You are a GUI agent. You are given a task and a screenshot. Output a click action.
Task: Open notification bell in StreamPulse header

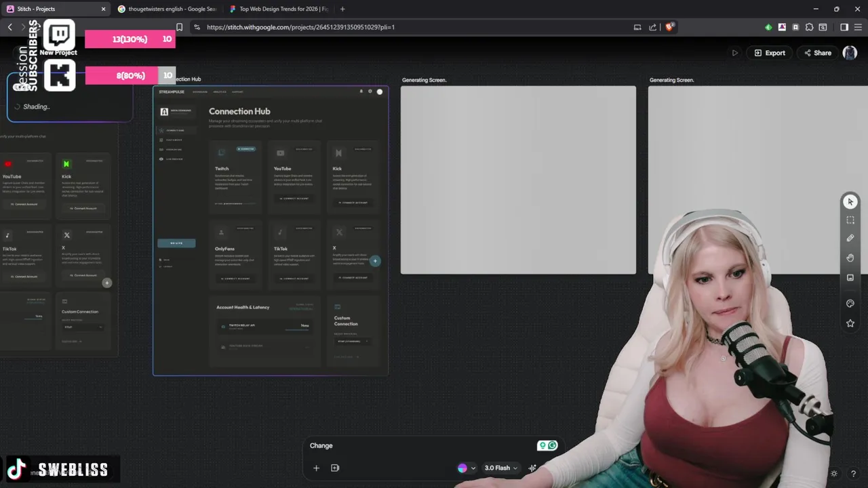[x=361, y=91]
